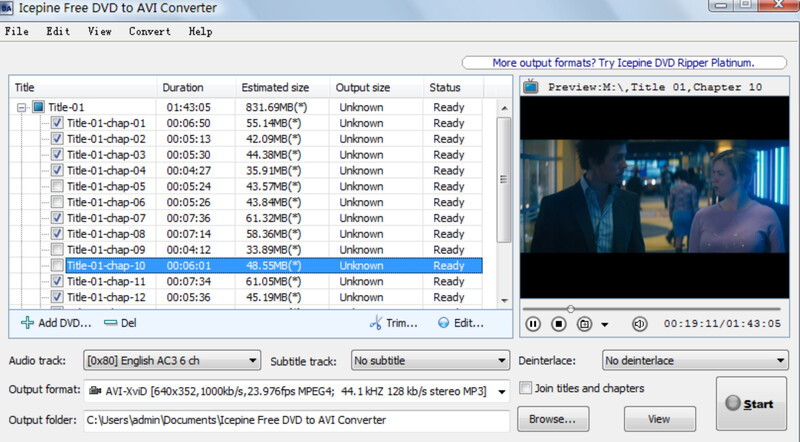Click the preview TV icon
The width and height of the screenshot is (800, 442).
[x=531, y=86]
